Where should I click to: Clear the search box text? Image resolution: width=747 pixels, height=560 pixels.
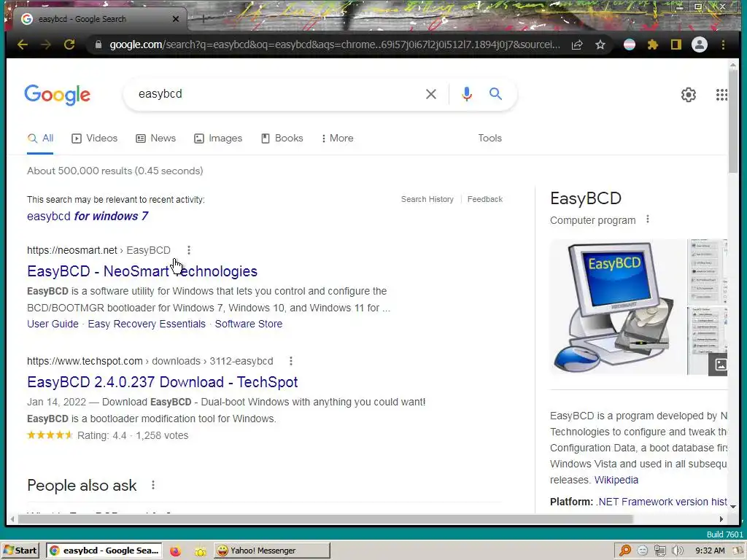click(430, 94)
